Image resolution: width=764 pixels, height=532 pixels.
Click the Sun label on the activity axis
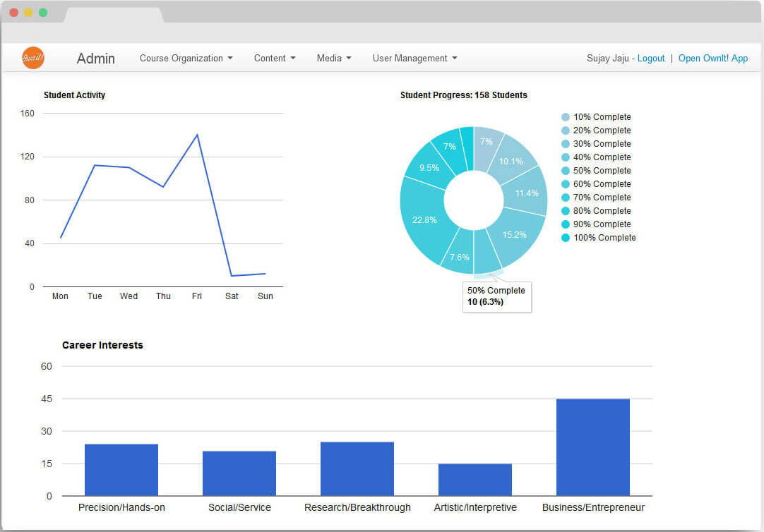pyautogui.click(x=265, y=296)
